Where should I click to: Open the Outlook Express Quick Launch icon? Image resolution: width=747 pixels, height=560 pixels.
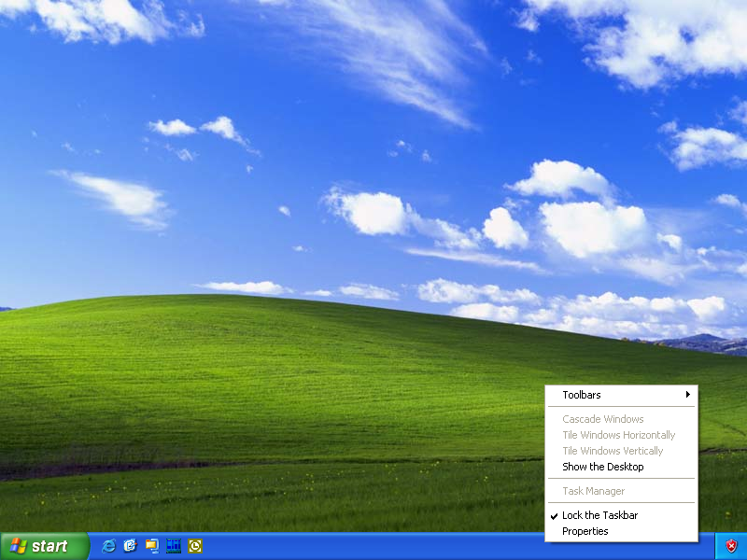pos(130,546)
